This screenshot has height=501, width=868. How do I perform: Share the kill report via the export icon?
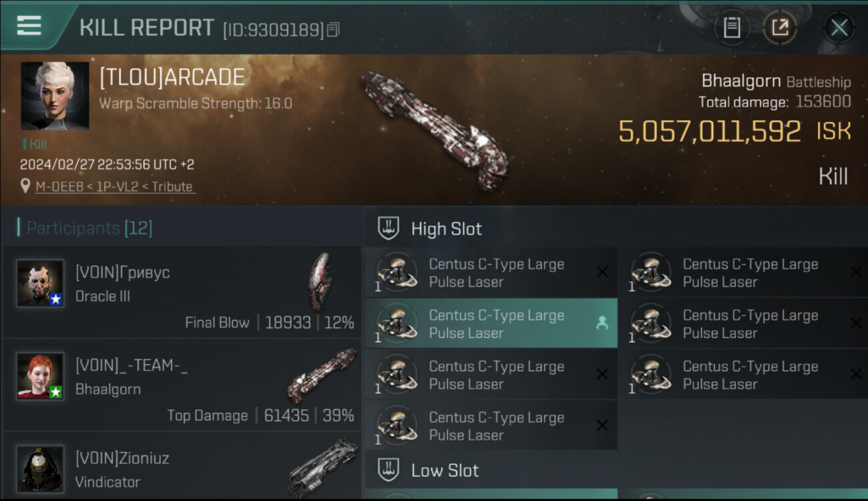tap(779, 28)
